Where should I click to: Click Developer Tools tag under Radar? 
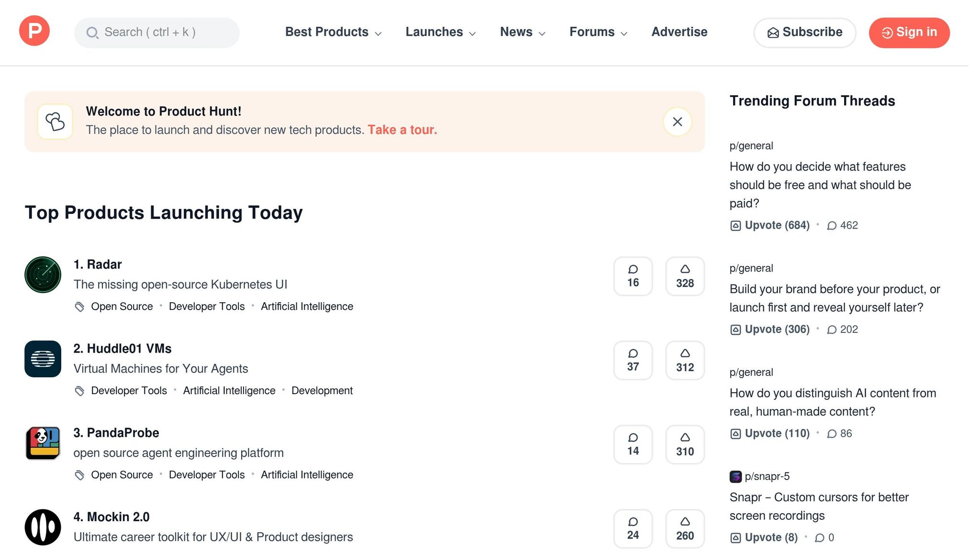[207, 307]
